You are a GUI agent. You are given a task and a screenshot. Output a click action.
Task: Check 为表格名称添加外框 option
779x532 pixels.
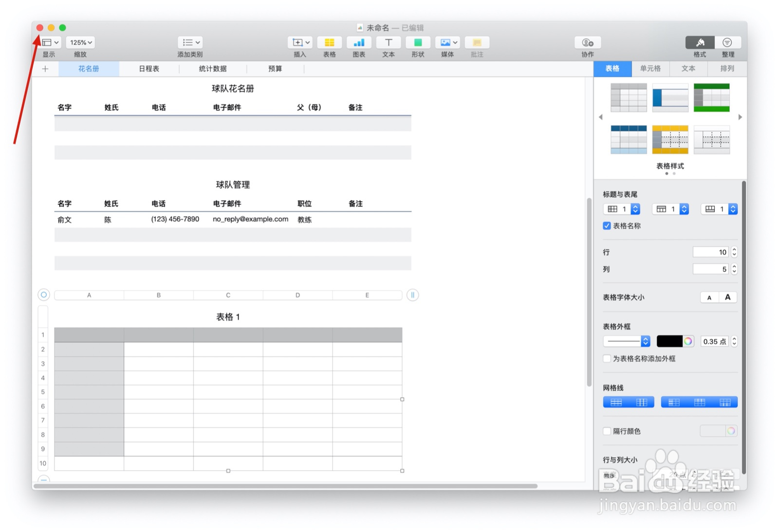click(607, 359)
